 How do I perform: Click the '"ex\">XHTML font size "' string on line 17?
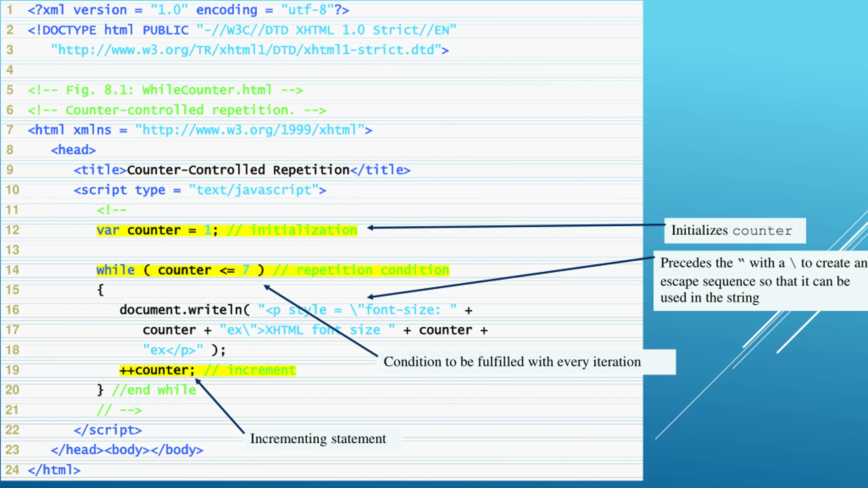308,330
